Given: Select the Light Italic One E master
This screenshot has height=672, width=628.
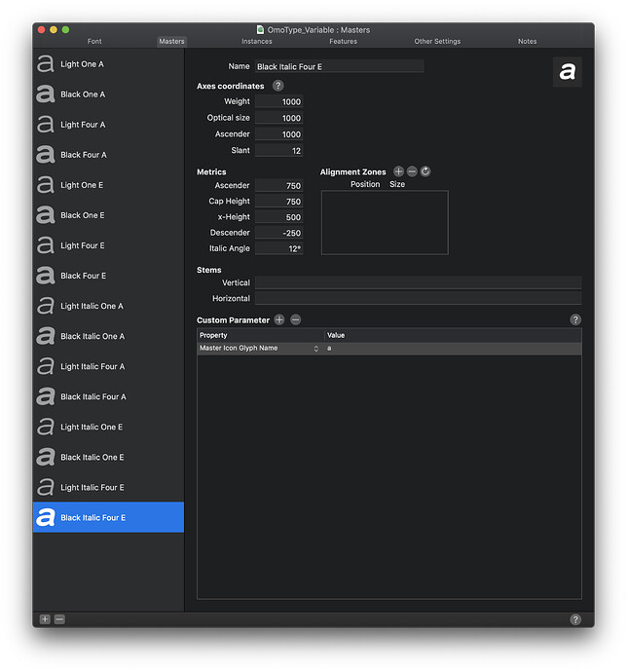Looking at the screenshot, I should point(108,427).
